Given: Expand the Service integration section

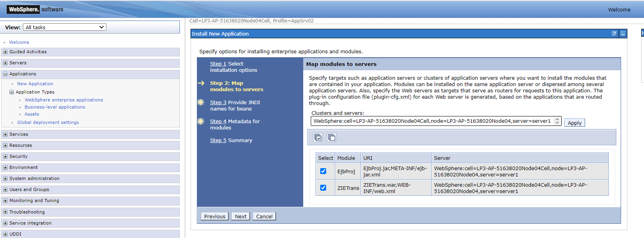Looking at the screenshot, I should (x=5, y=223).
